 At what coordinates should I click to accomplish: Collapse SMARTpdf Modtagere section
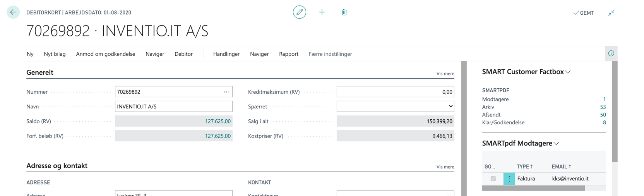pyautogui.click(x=521, y=143)
